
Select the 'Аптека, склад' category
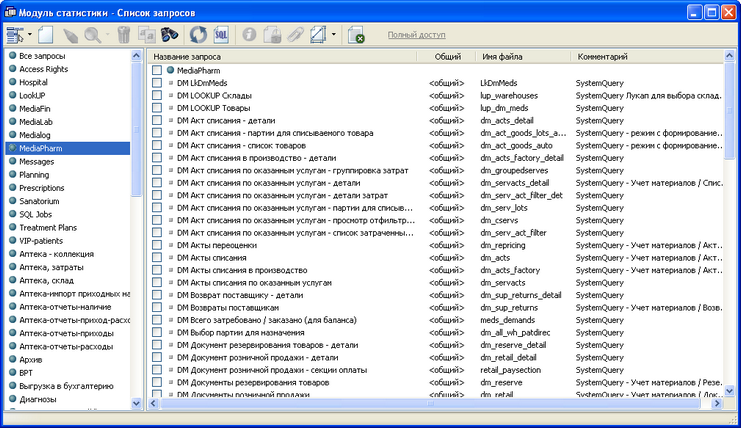(x=46, y=281)
